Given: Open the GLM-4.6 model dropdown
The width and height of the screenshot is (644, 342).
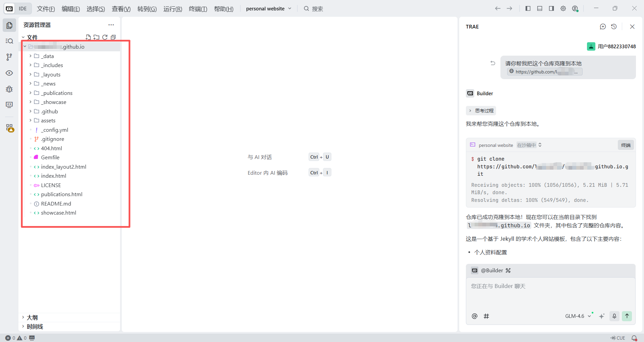Looking at the screenshot, I should (578, 316).
